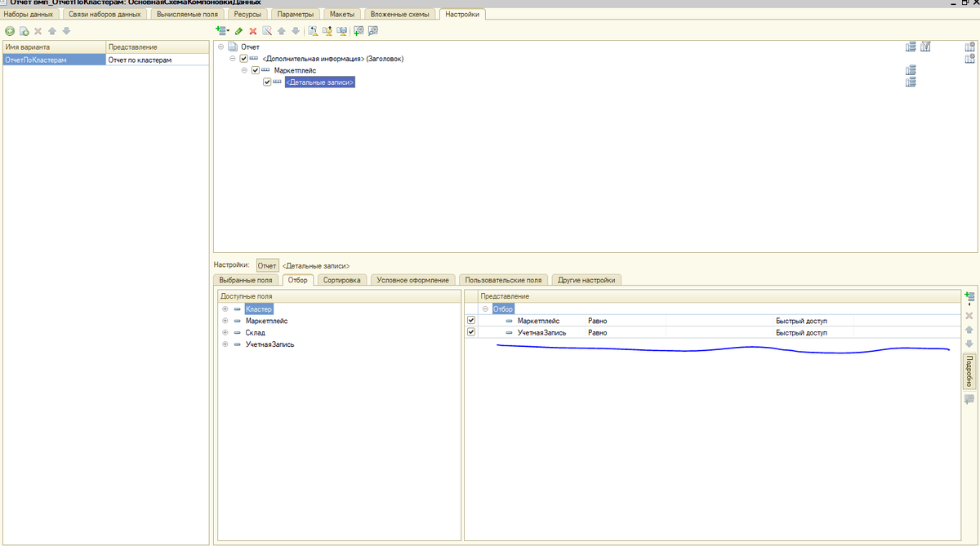Delete the selected filter item

click(969, 315)
